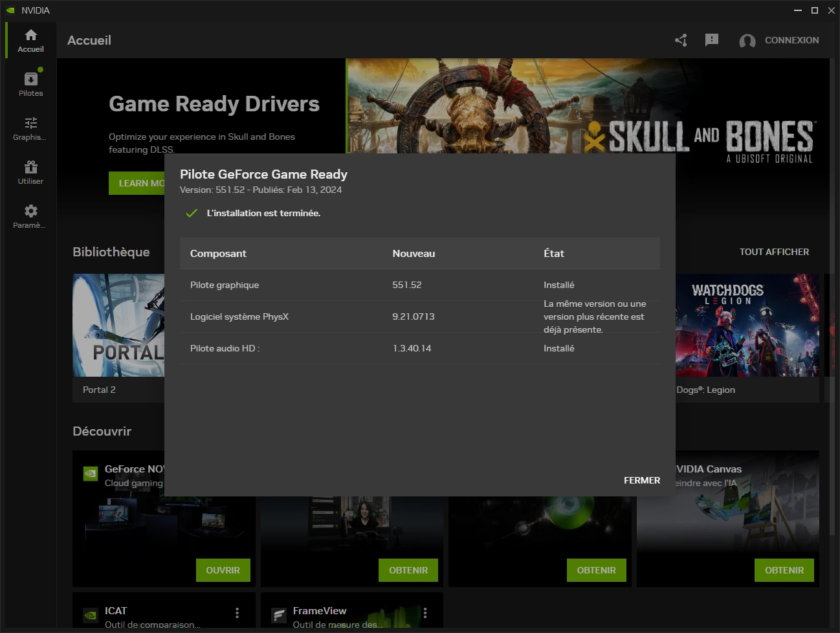Viewport: 840px width, 633px height.
Task: Click the LEARN MORE banner button
Action: pos(137,183)
